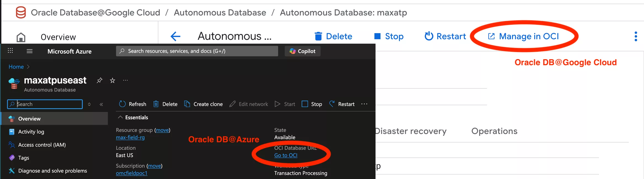Click the Refresh toolbar button
The height and width of the screenshot is (179, 644).
pyautogui.click(x=132, y=104)
